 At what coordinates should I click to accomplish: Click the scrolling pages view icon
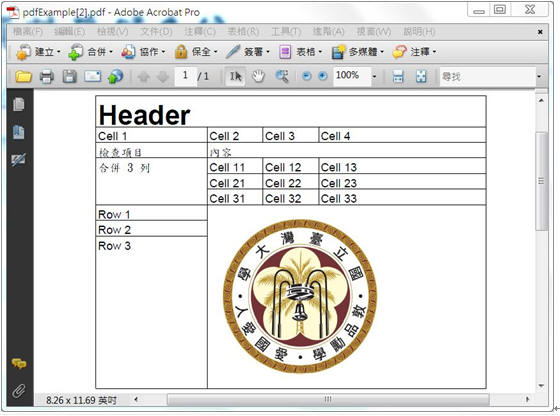pyautogui.click(x=398, y=76)
